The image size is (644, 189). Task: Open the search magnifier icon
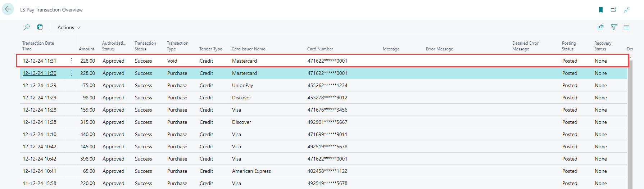point(27,27)
